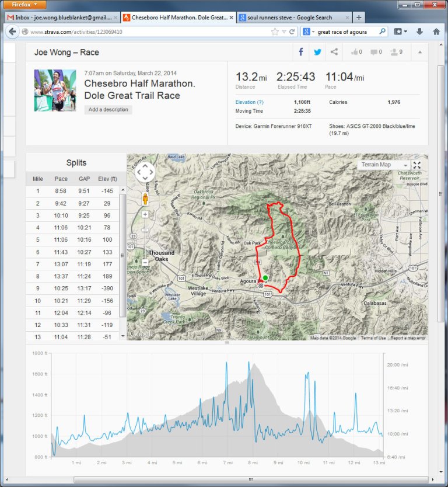Click the 13.2 mi distance value
This screenshot has width=448, height=487.
pyautogui.click(x=251, y=76)
